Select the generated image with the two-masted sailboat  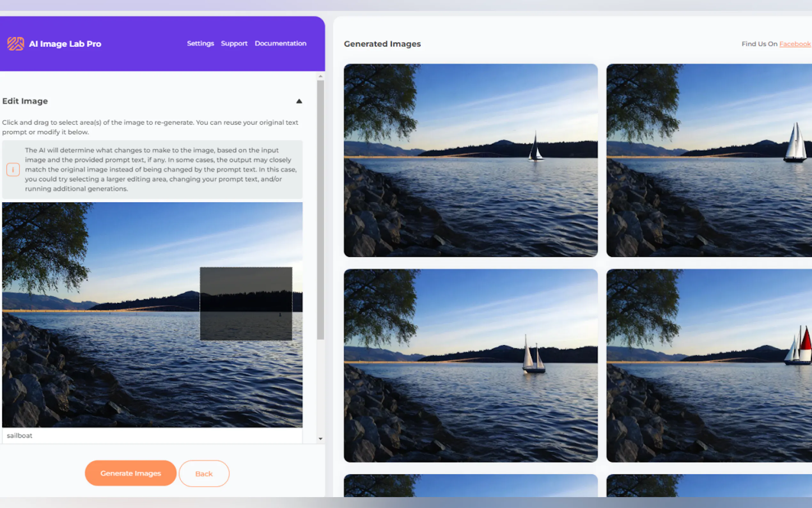(471, 366)
